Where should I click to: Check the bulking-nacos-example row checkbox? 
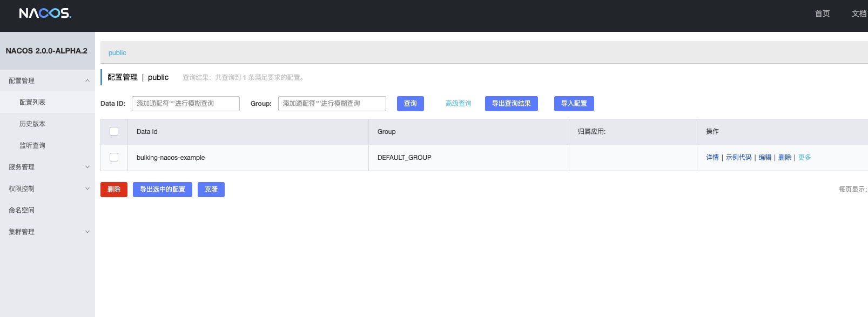[114, 157]
